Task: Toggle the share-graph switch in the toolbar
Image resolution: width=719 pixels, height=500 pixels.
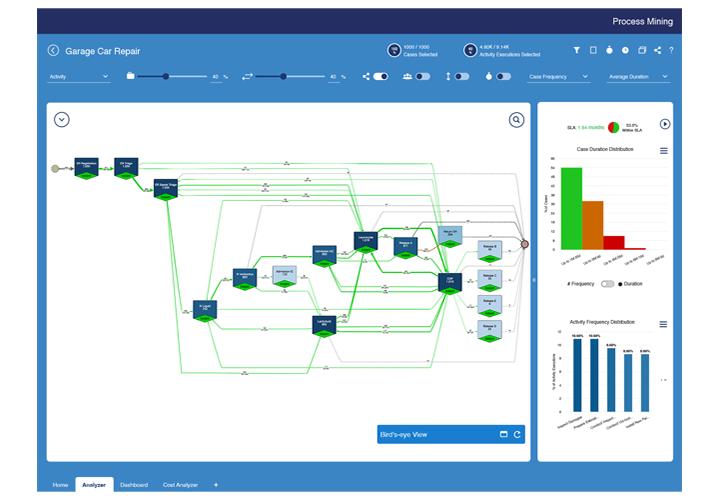Action: pyautogui.click(x=381, y=76)
